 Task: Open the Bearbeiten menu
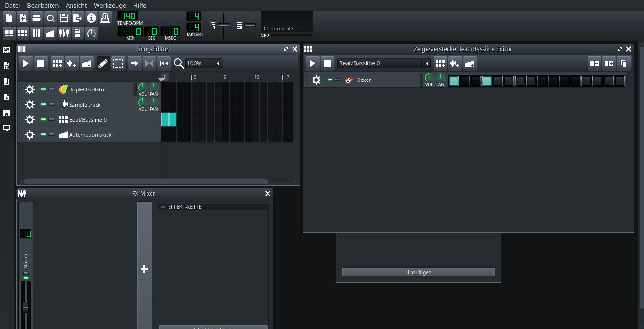click(x=43, y=5)
